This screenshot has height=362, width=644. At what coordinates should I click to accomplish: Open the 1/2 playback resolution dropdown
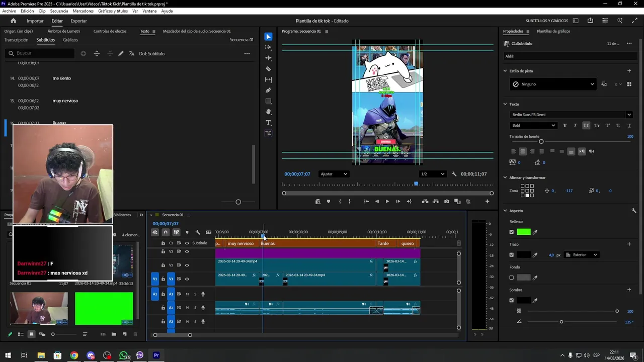point(433,174)
